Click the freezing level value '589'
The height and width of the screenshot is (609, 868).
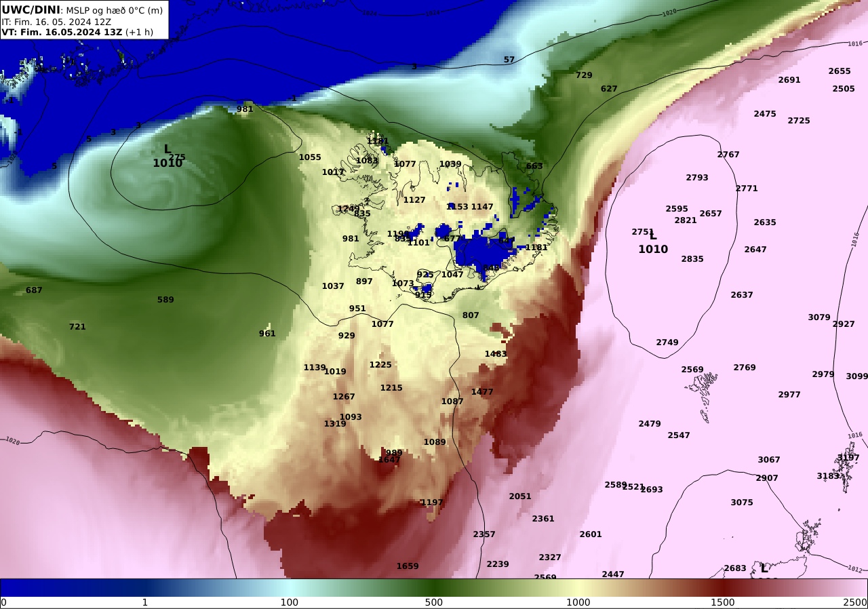point(165,300)
